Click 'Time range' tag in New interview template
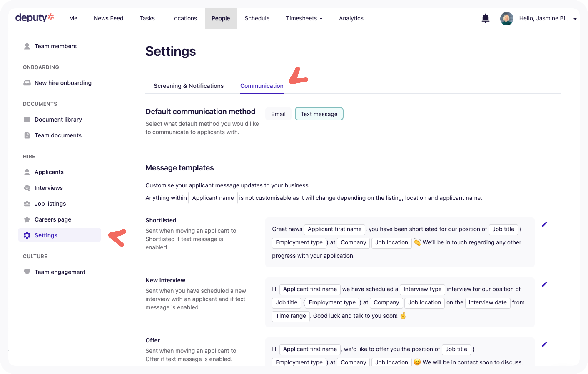588x374 pixels. [291, 316]
